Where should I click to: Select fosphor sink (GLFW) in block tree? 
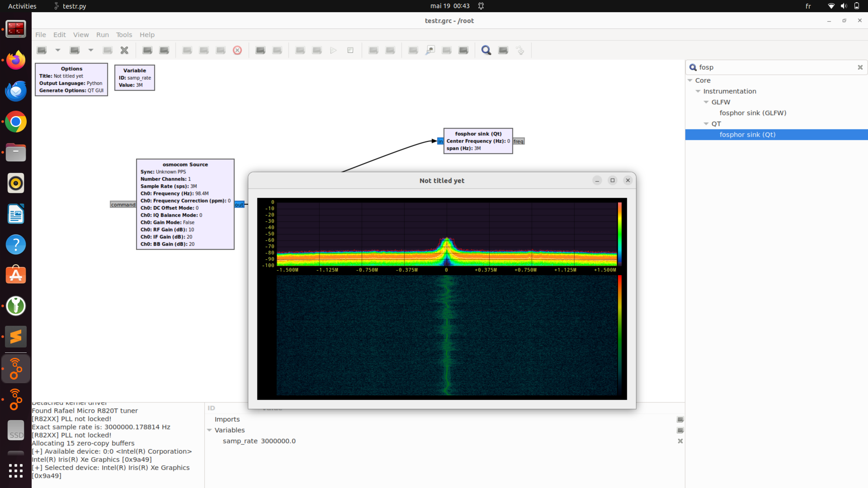(753, 113)
